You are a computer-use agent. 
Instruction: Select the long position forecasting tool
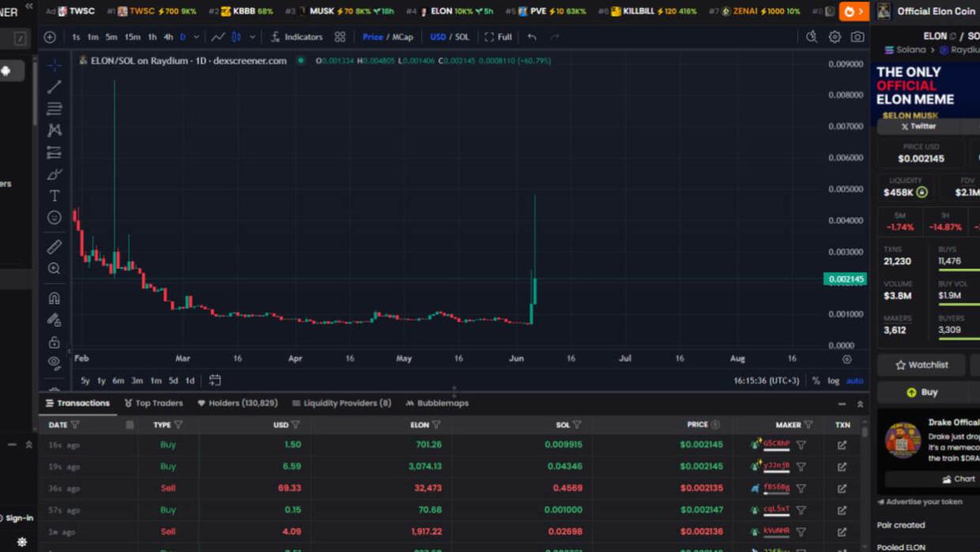(54, 152)
